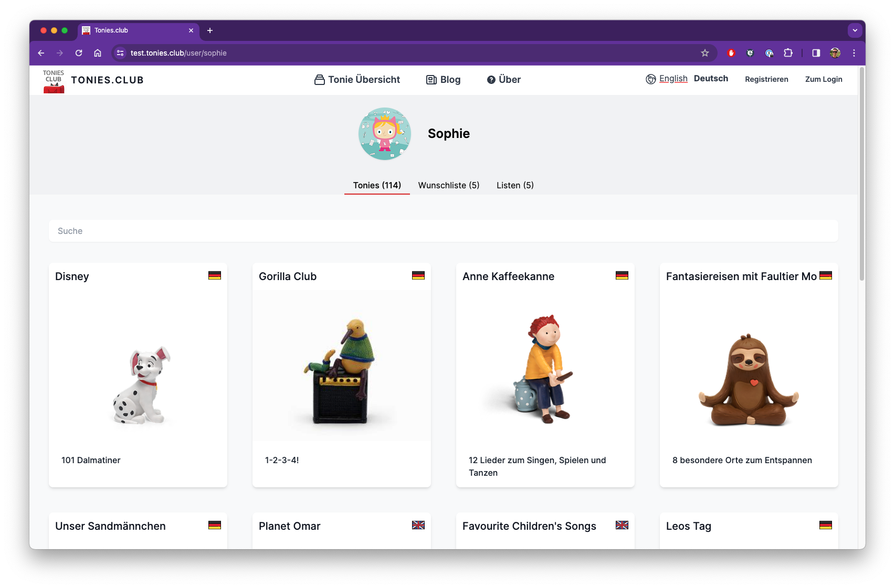The height and width of the screenshot is (588, 895).
Task: Click Sophie's profile avatar
Action: tap(385, 134)
